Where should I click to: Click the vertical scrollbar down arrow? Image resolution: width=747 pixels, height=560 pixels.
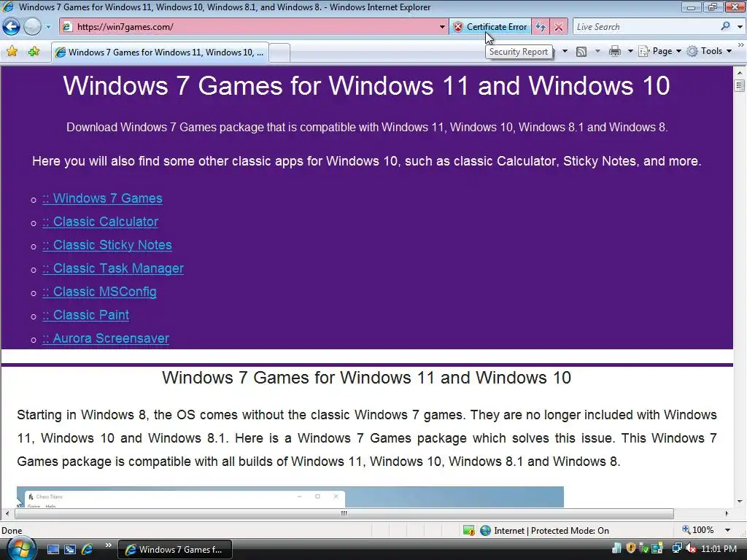pyautogui.click(x=740, y=502)
